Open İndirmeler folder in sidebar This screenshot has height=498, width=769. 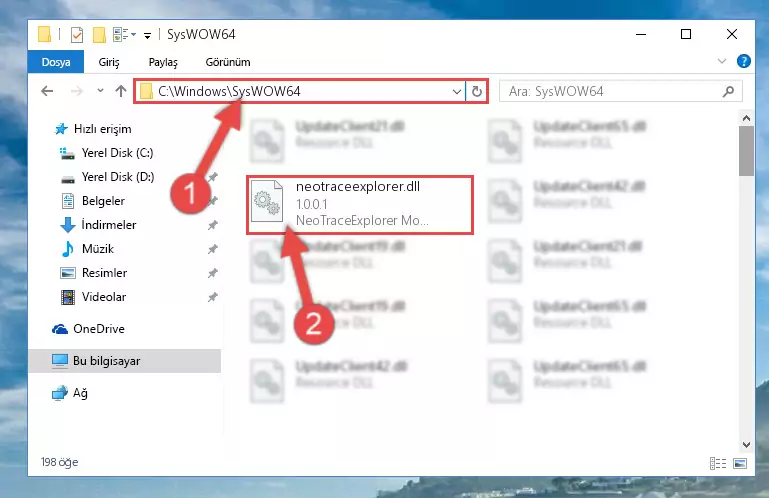point(108,225)
